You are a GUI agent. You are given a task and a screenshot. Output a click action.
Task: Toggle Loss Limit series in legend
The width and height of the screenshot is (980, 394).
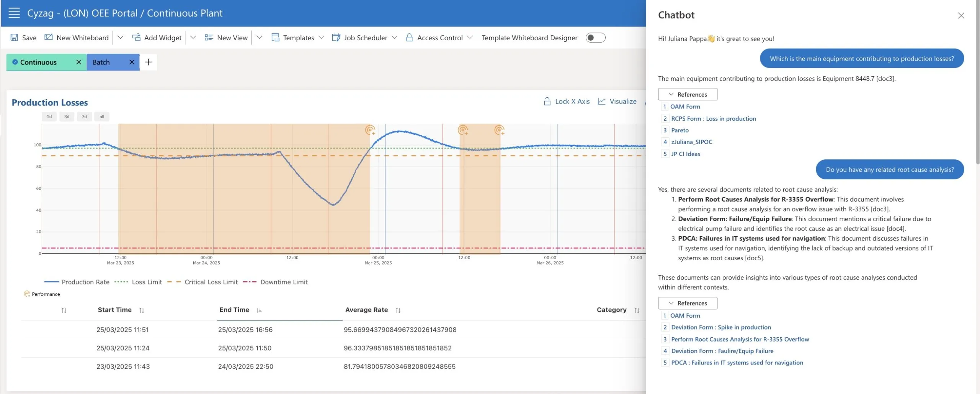tap(138, 282)
